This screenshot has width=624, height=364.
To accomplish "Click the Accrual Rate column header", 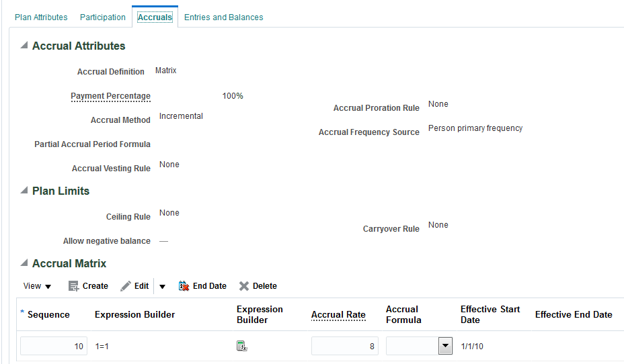I will tap(338, 314).
